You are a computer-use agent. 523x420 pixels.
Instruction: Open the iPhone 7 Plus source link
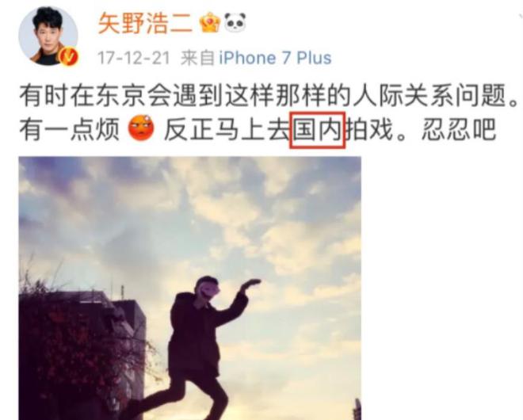tap(275, 58)
